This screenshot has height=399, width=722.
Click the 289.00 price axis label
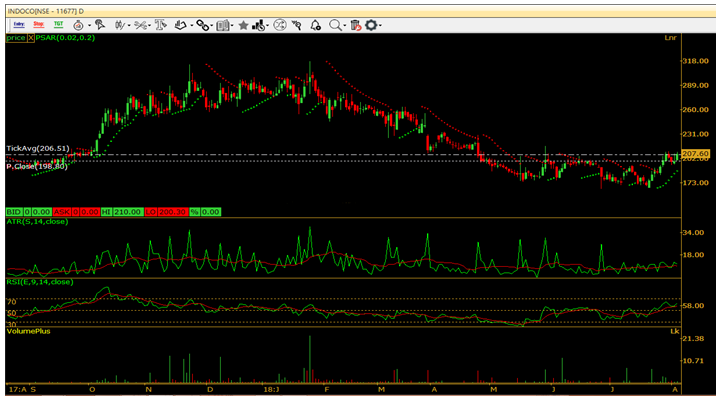click(x=696, y=85)
